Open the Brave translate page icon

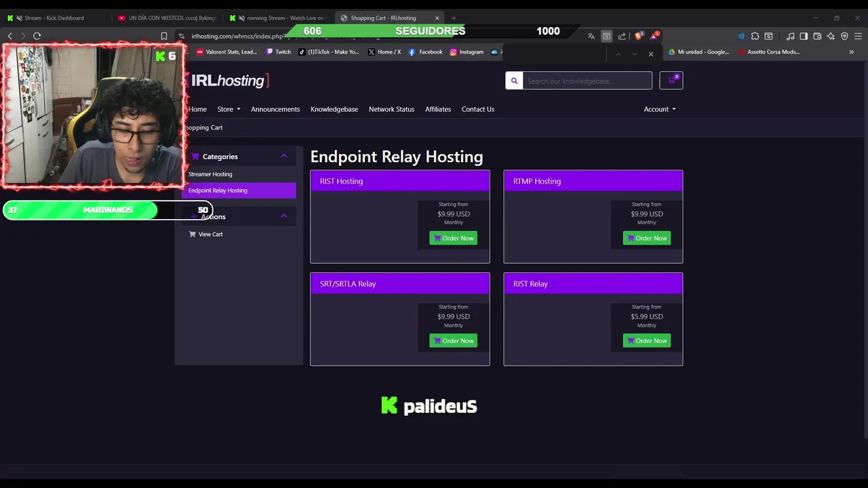(x=591, y=36)
